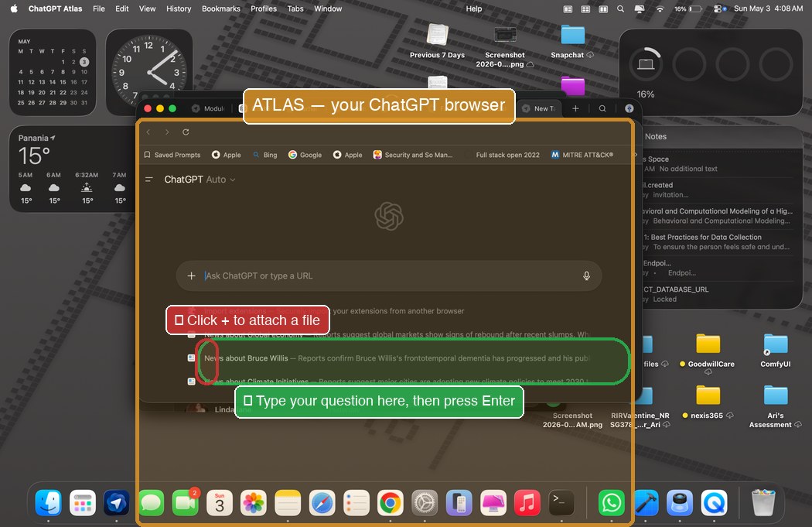Screen dimensions: 812x527
Task: Open Saved Prompts bookmark
Action: point(172,155)
